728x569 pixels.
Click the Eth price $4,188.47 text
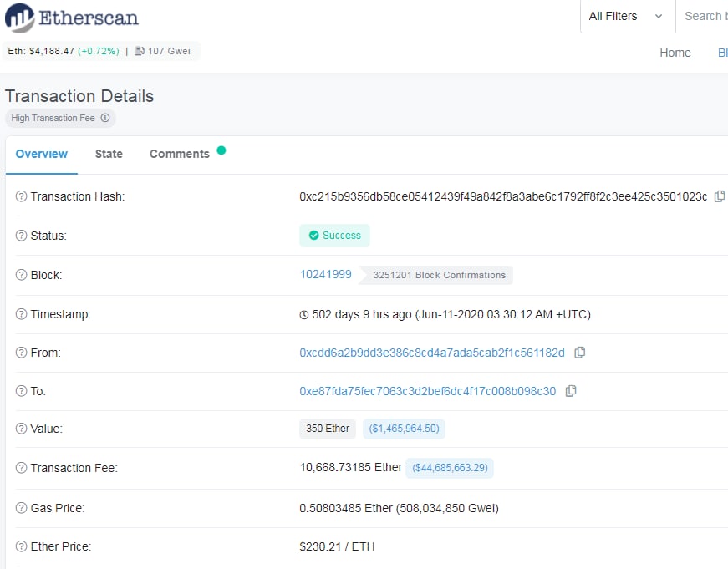tap(41, 51)
